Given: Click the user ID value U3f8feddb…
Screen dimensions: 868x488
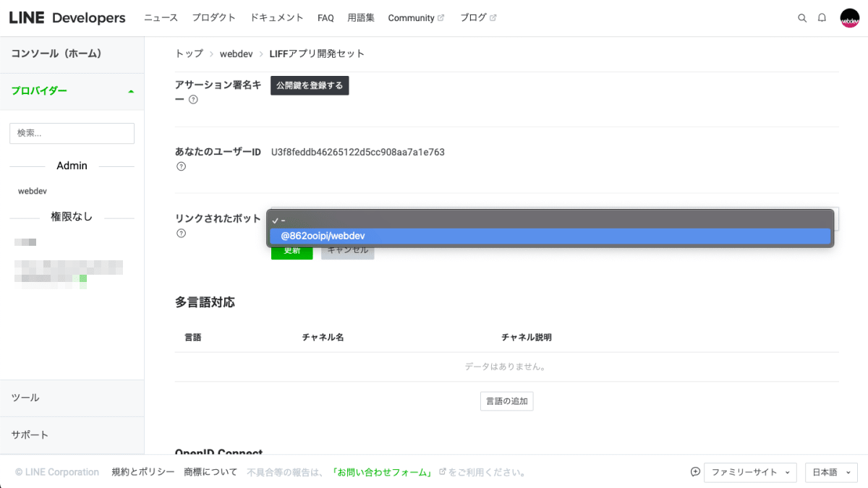Looking at the screenshot, I should 358,152.
